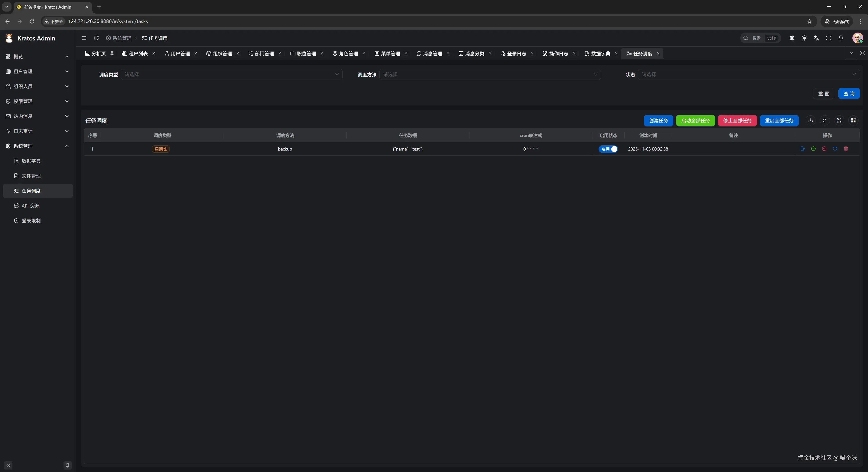Click the table export download icon
Viewport: 868px width, 472px height.
click(811, 120)
